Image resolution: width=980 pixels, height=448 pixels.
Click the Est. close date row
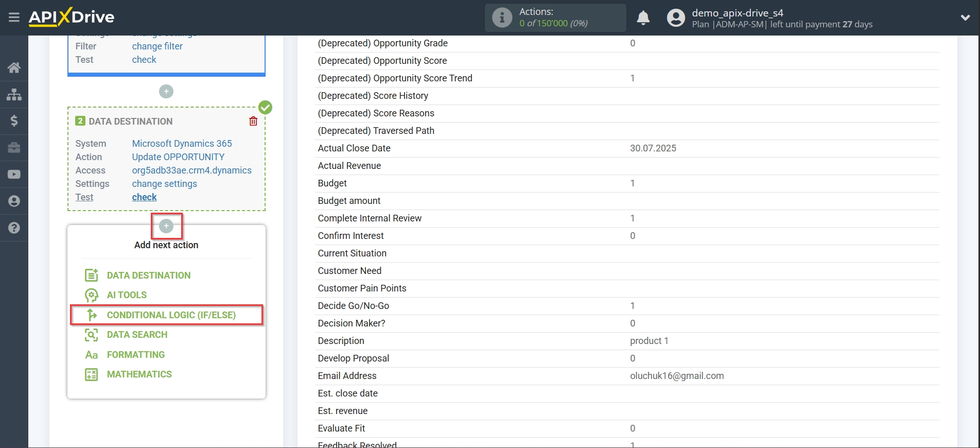point(627,393)
